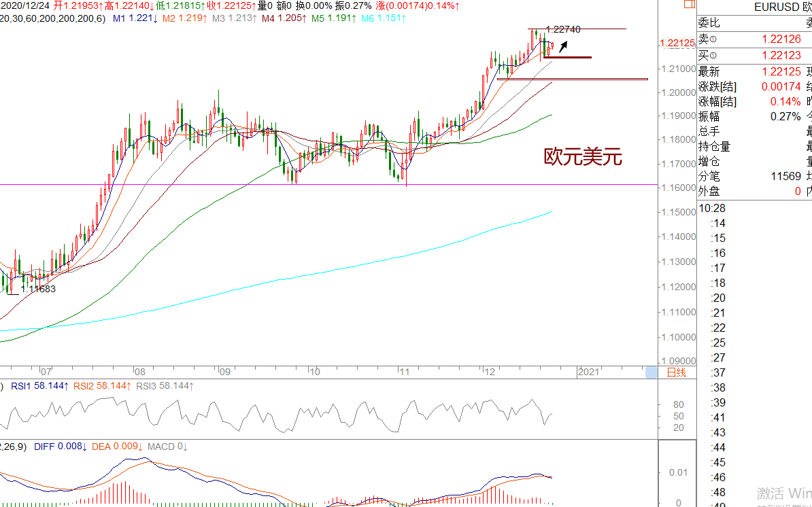Click the circled-one icon beside 买
Image resolution: width=812 pixels, height=507 pixels.
pyautogui.click(x=713, y=55)
